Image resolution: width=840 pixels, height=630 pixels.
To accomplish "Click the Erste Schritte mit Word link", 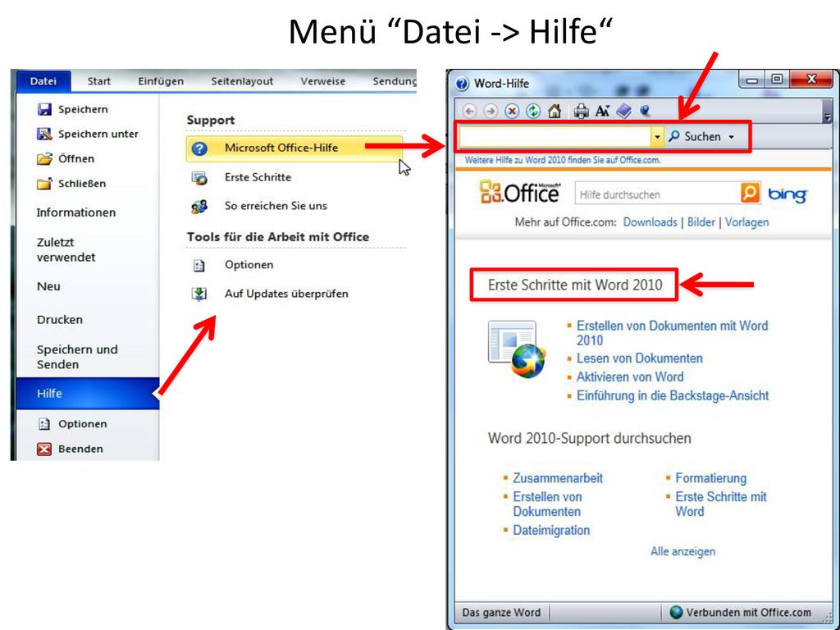I will [721, 504].
